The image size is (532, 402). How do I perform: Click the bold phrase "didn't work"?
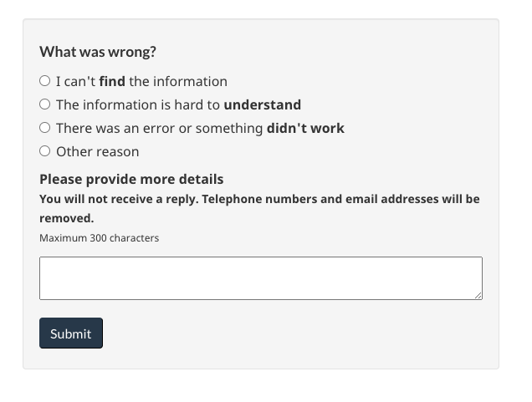click(x=305, y=128)
